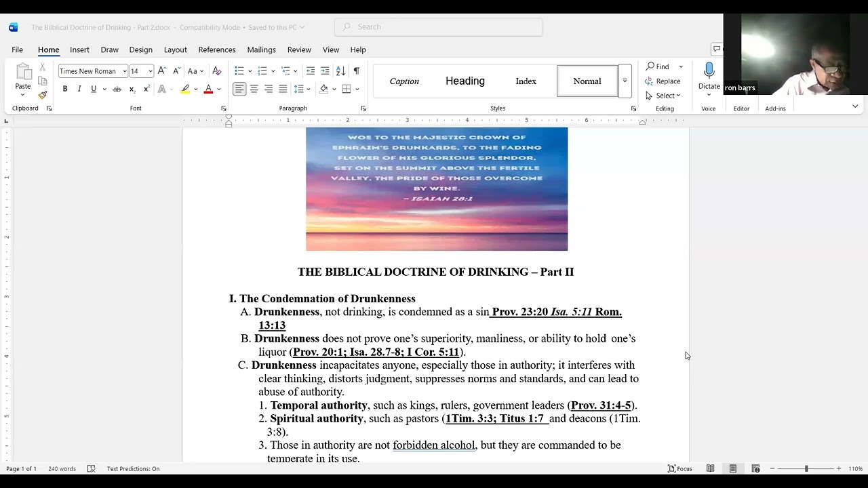Viewport: 868px width, 488px height.
Task: Click the zoom slider handle
Action: [x=806, y=468]
